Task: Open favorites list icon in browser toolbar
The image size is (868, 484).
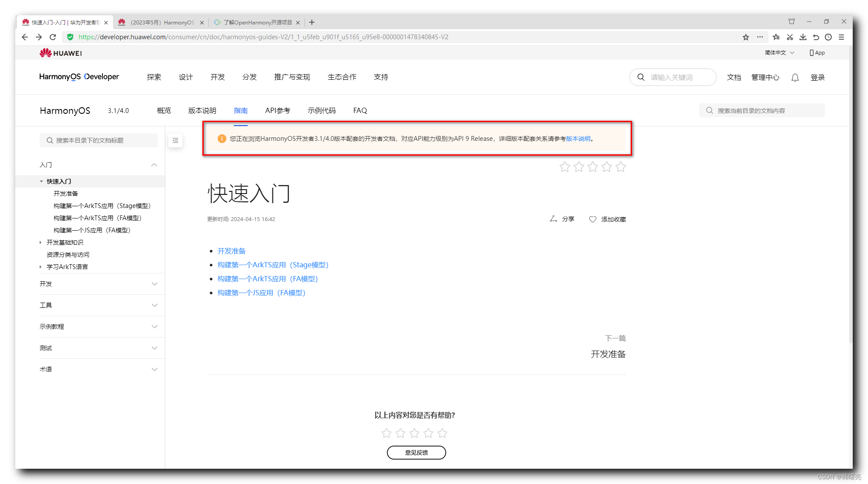Action: click(x=776, y=37)
